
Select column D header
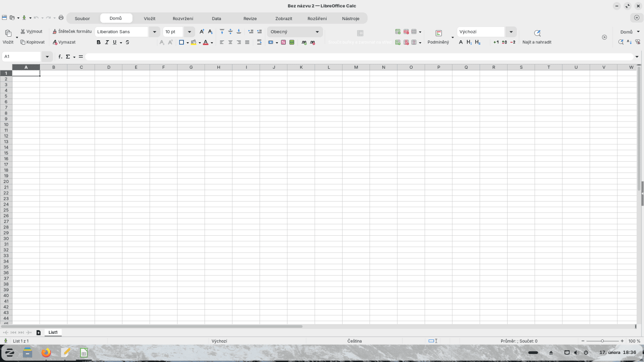(109, 67)
